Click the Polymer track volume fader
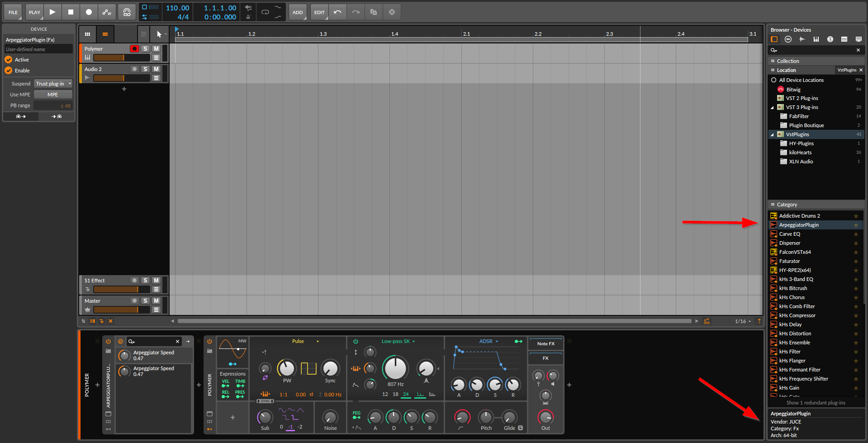Screen dimensions: 868x443 (121, 58)
